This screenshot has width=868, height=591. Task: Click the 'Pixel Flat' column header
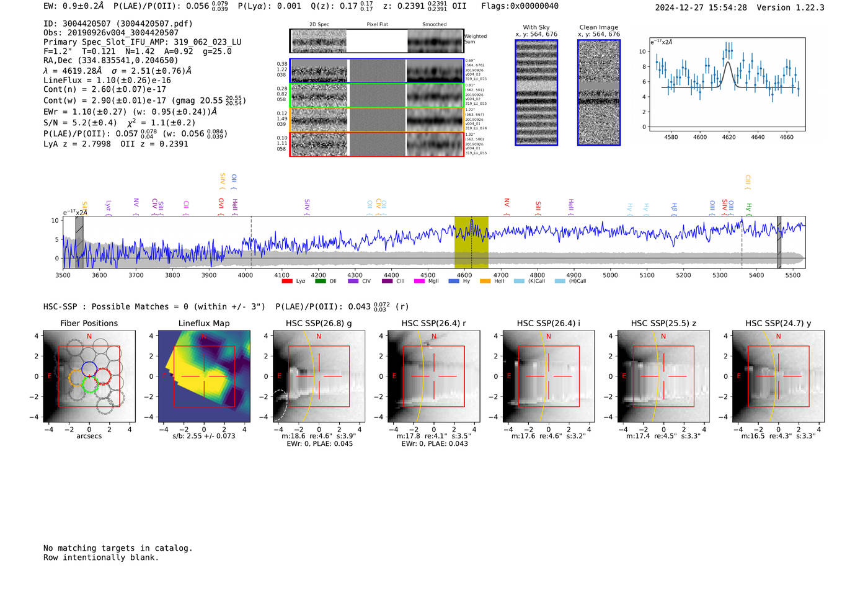pyautogui.click(x=377, y=25)
